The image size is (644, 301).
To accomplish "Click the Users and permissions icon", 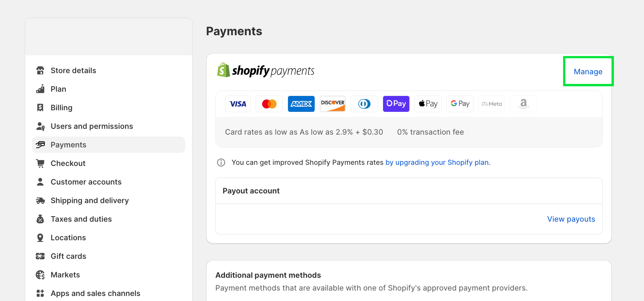I will 40,126.
